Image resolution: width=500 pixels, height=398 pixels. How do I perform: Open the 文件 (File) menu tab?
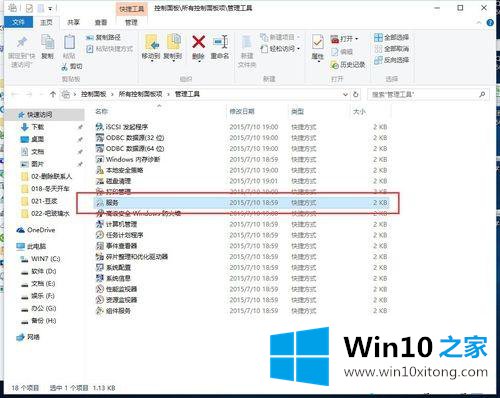[18, 22]
